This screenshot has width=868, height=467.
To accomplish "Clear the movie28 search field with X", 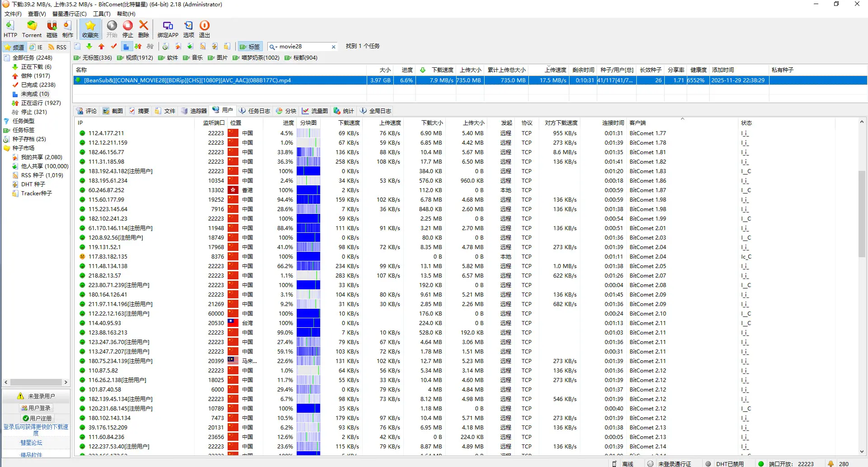I will pyautogui.click(x=334, y=47).
